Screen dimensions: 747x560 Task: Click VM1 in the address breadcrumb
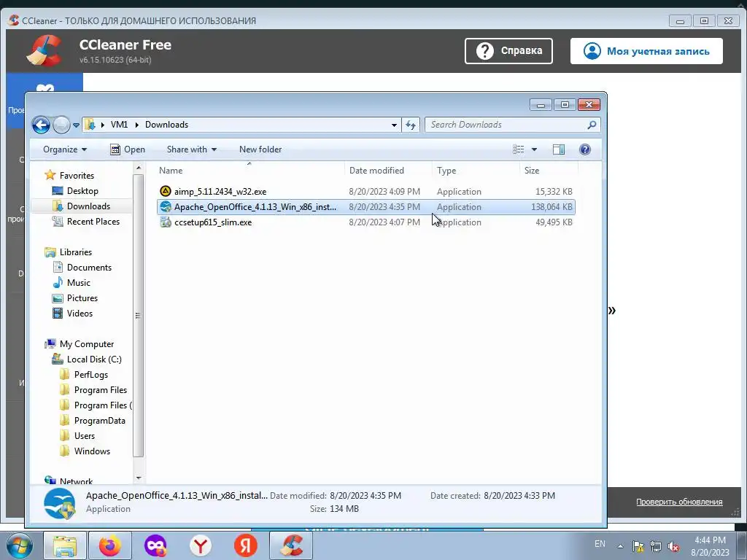[x=119, y=125]
